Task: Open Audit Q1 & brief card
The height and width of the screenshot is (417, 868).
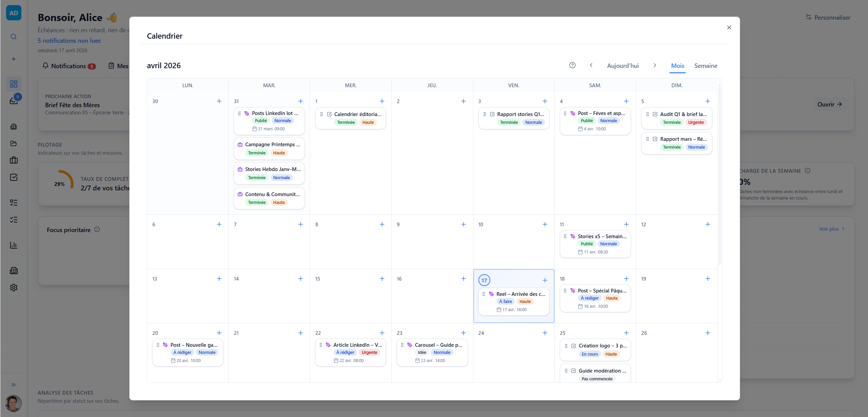Action: (x=677, y=118)
